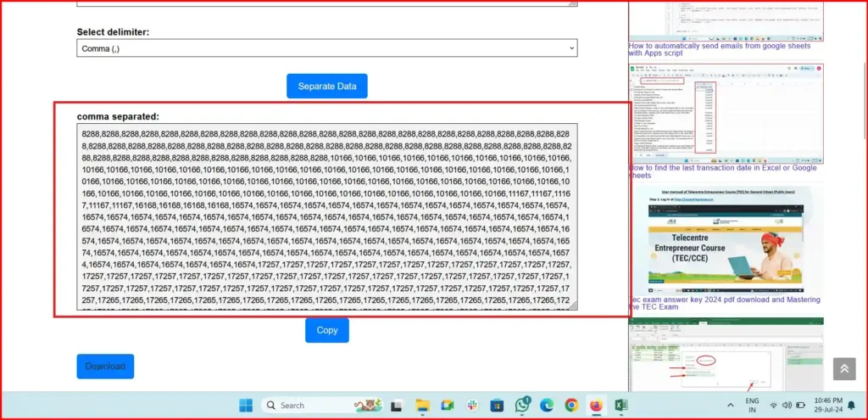
Task: Show hidden icons in the system tray
Action: [731, 406]
